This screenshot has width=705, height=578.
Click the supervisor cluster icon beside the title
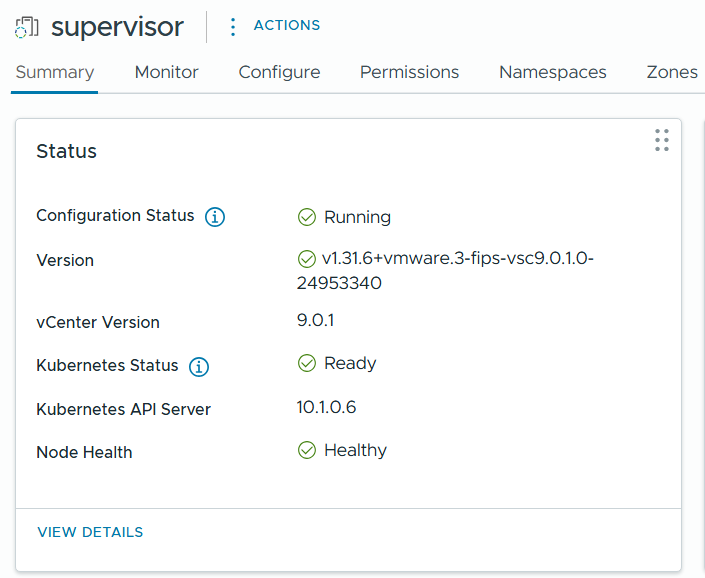[26, 27]
